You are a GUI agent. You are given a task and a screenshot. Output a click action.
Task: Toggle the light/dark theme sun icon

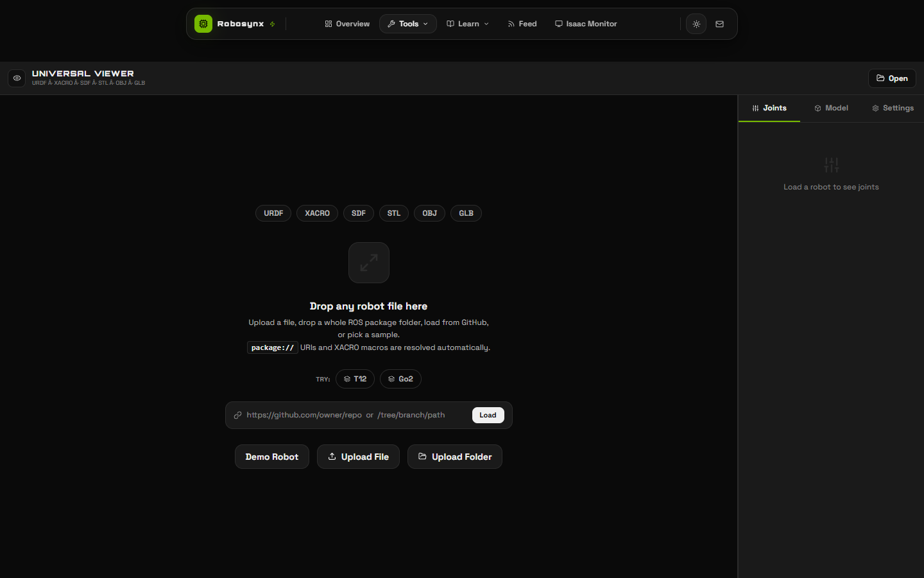click(x=696, y=24)
